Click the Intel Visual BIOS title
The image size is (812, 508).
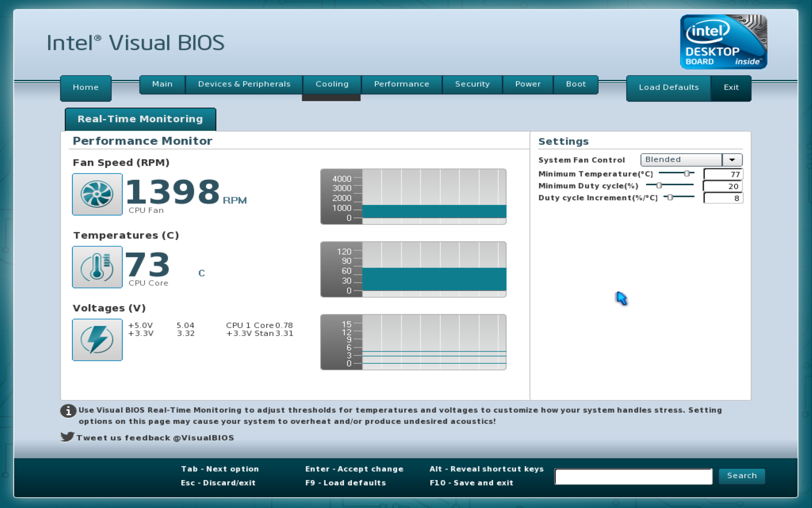pyautogui.click(x=135, y=43)
